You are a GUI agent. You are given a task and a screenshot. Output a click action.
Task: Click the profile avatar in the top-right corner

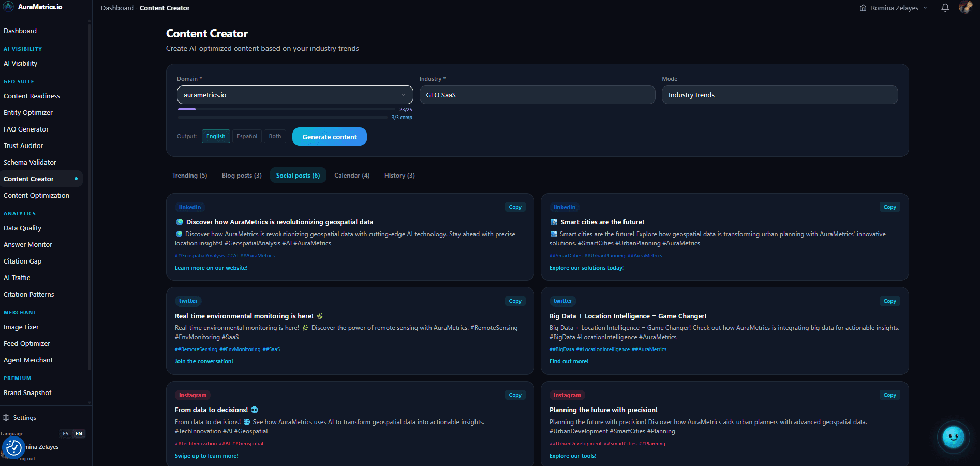[966, 8]
